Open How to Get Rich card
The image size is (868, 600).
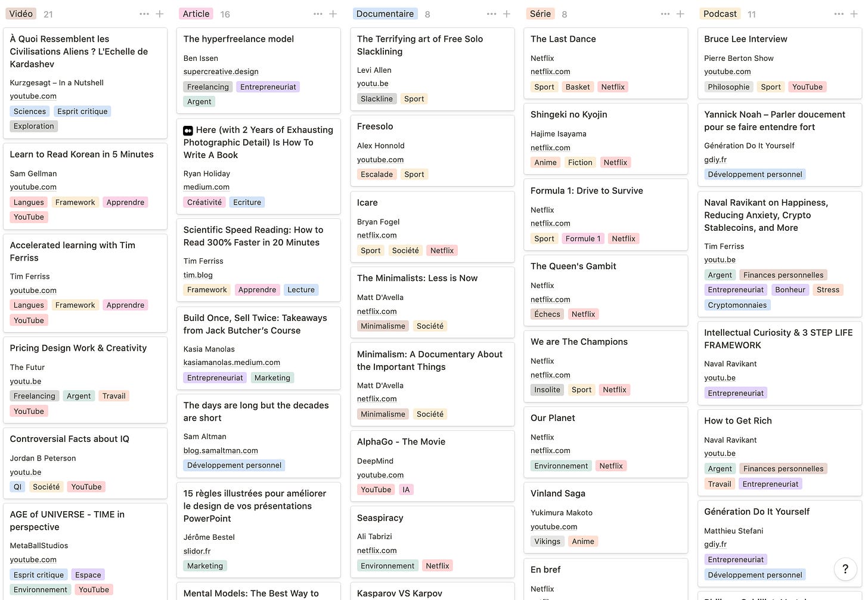779,453
